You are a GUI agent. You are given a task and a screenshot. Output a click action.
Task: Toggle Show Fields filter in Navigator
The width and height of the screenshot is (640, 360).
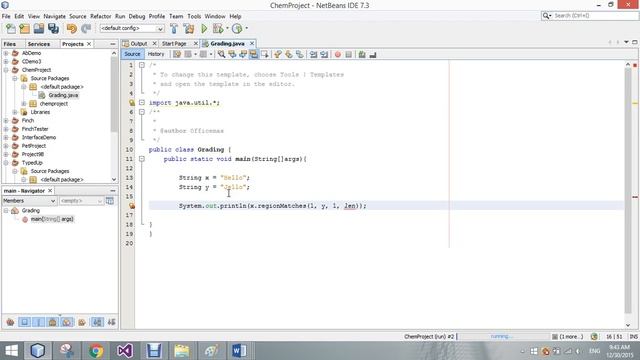click(24, 322)
